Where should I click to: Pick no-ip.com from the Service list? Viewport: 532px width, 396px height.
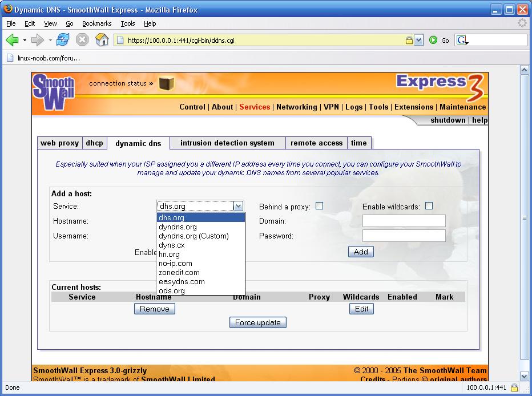(x=201, y=263)
